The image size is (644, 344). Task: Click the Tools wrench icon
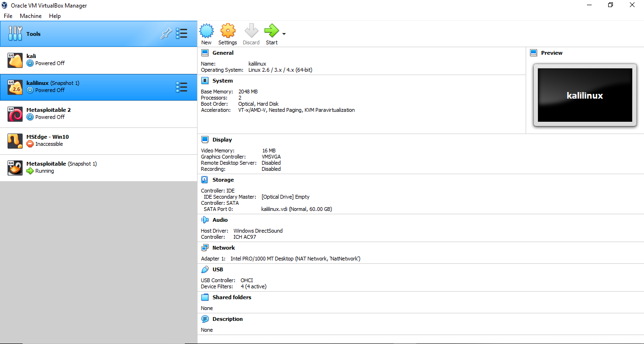pyautogui.click(x=15, y=34)
